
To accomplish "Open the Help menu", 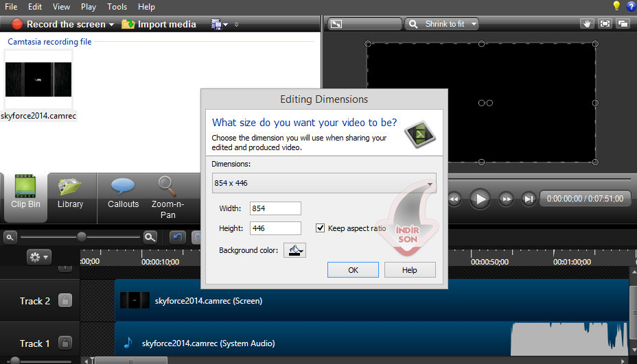I will point(146,6).
